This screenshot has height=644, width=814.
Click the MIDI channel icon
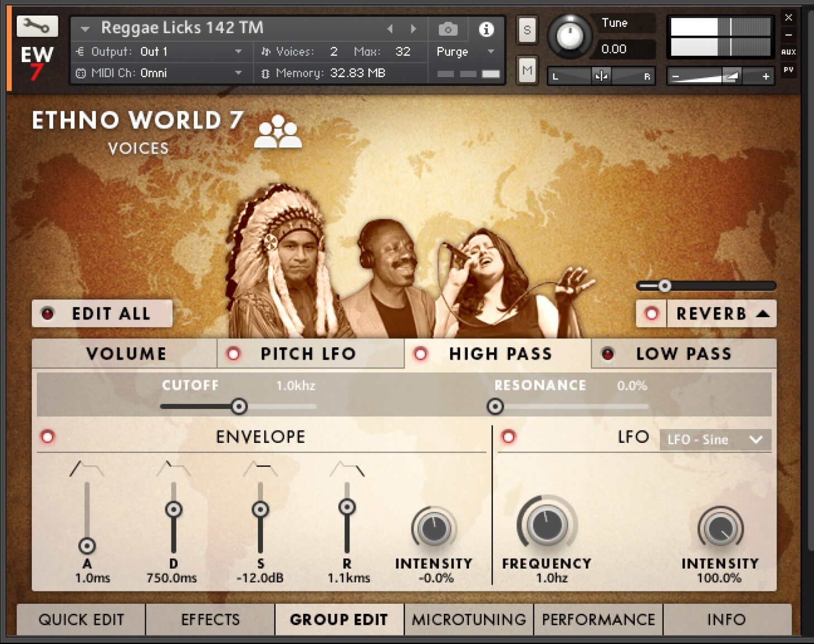80,73
